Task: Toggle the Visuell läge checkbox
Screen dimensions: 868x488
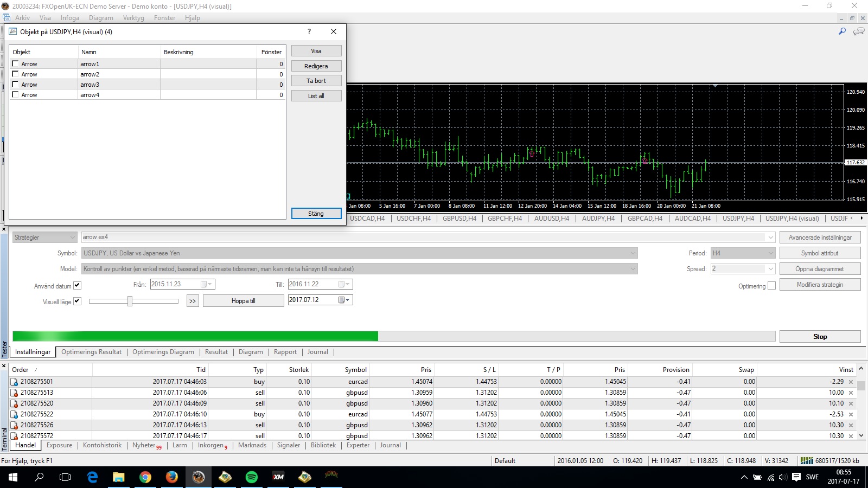Action: click(77, 301)
